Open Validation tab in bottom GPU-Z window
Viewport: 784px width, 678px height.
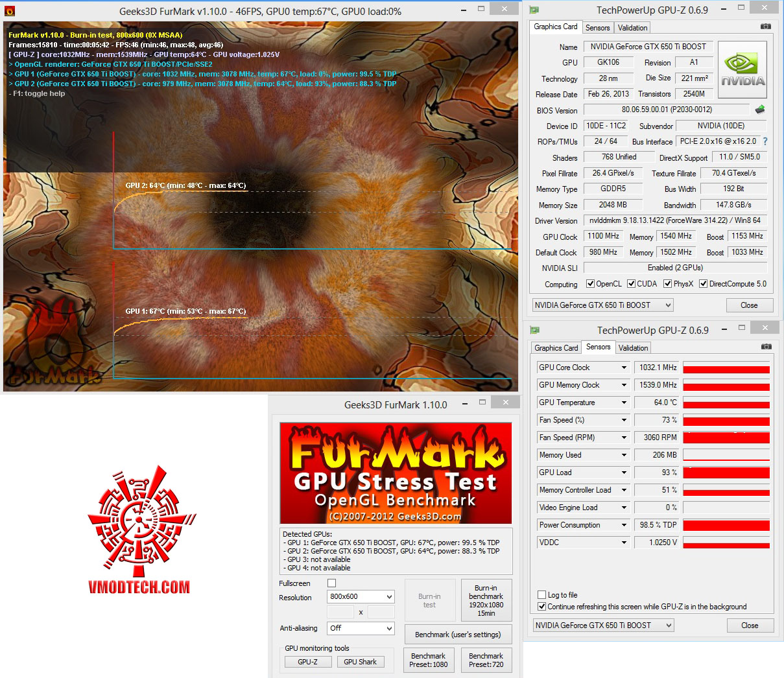point(633,348)
